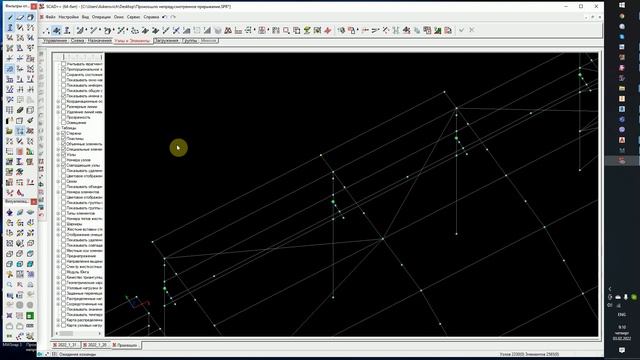This screenshot has width=640, height=360.
Task: Switch to the Группы tab
Action: [x=190, y=41]
